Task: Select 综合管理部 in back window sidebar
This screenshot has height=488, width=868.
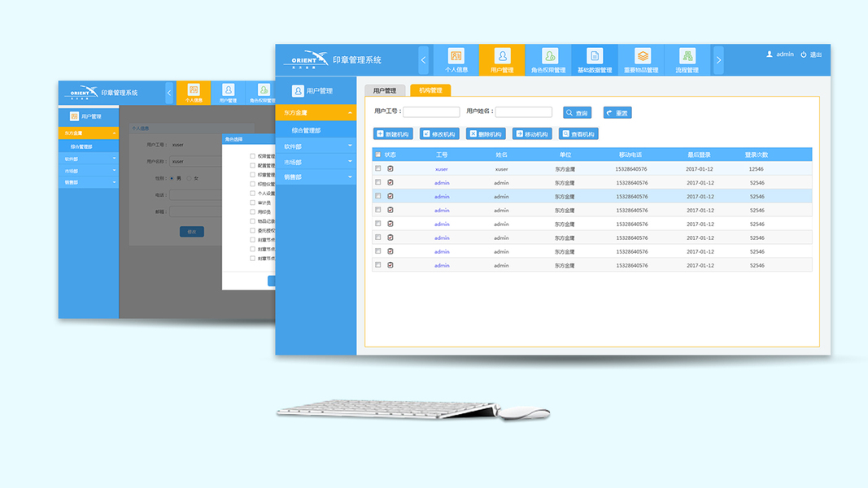Action: point(89,146)
